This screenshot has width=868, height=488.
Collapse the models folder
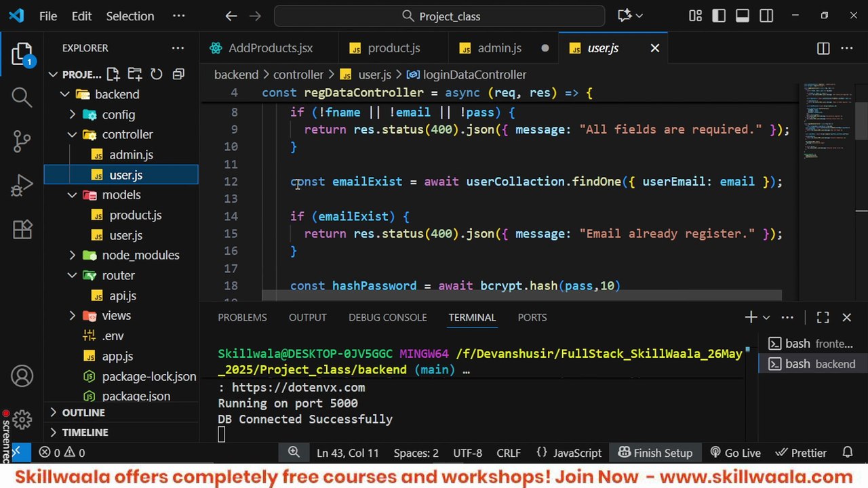click(73, 195)
